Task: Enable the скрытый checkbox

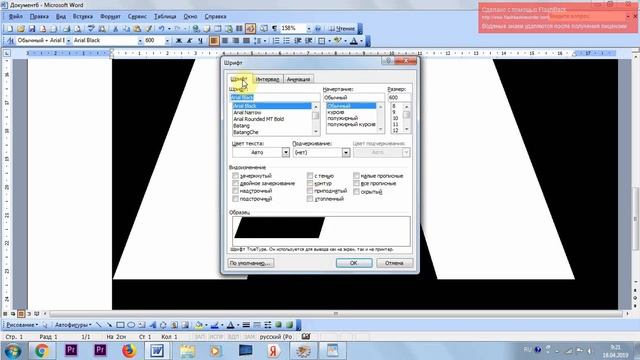Action: pos(356,191)
